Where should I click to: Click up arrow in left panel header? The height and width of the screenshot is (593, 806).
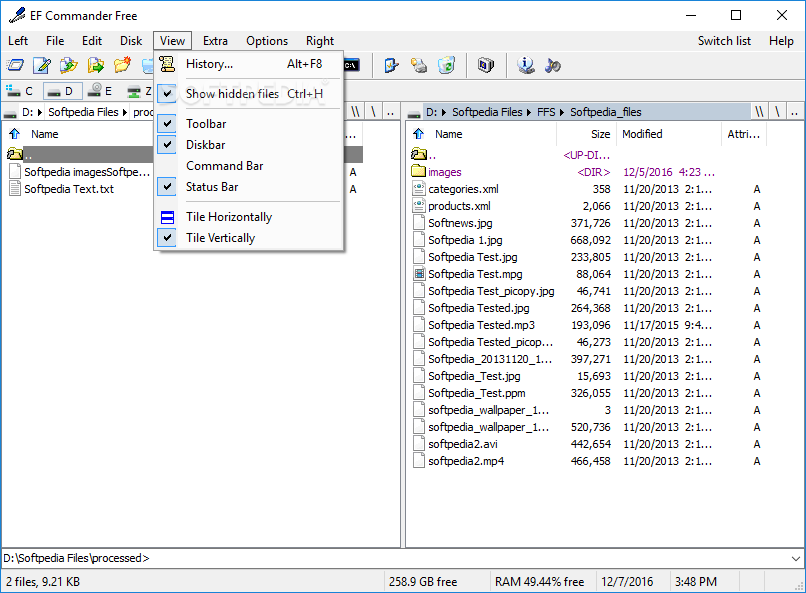click(14, 134)
